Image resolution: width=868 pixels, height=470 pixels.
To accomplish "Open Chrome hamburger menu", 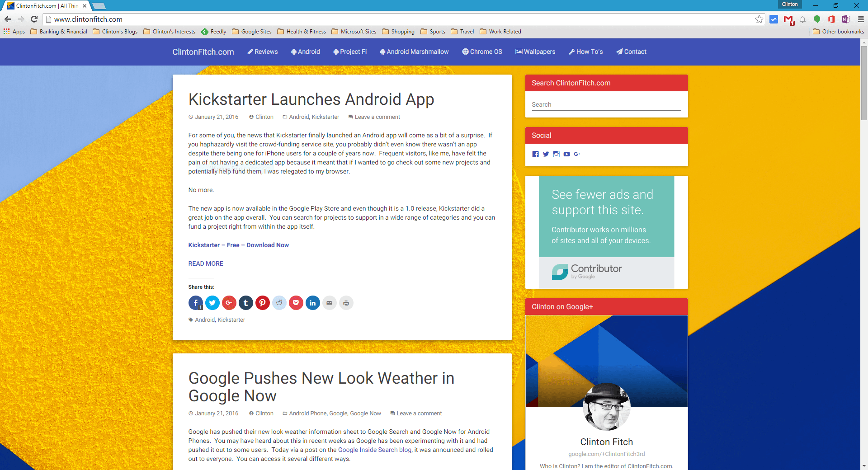I will [861, 19].
